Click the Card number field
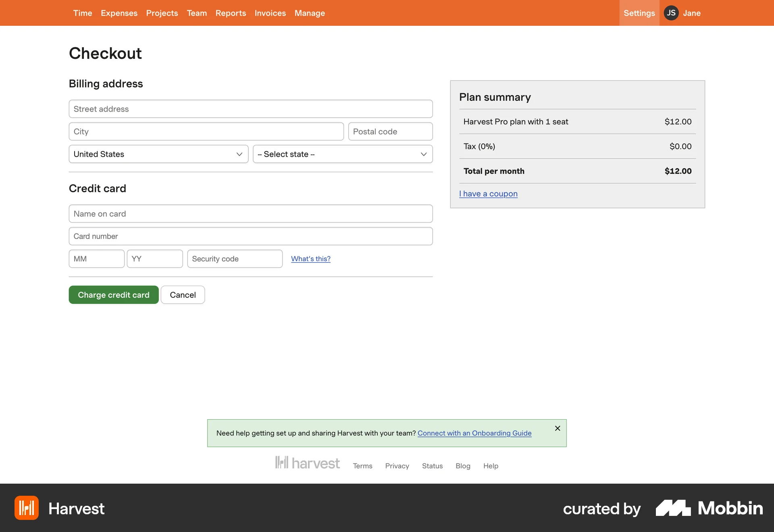The width and height of the screenshot is (774, 532). point(250,236)
